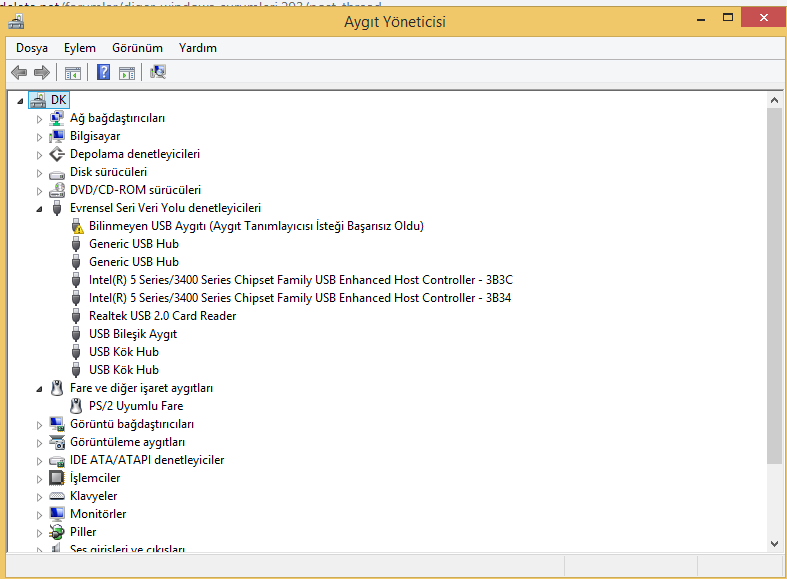This screenshot has height=579, width=787.
Task: Expand Ağ bağdaştırıcıları node arrow
Action: (x=39, y=119)
